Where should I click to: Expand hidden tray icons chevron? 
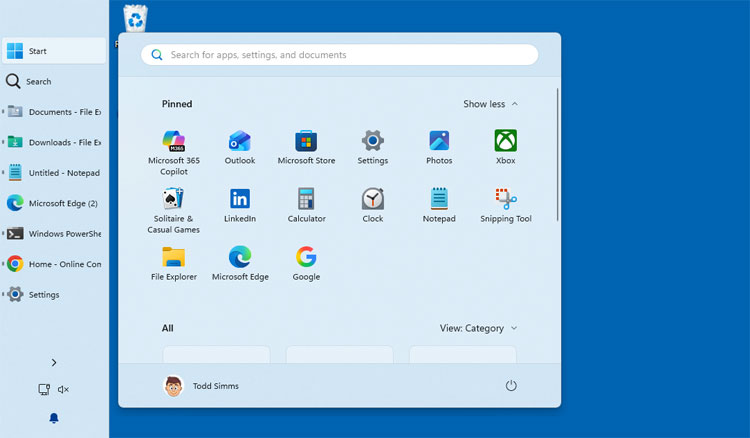click(x=54, y=362)
